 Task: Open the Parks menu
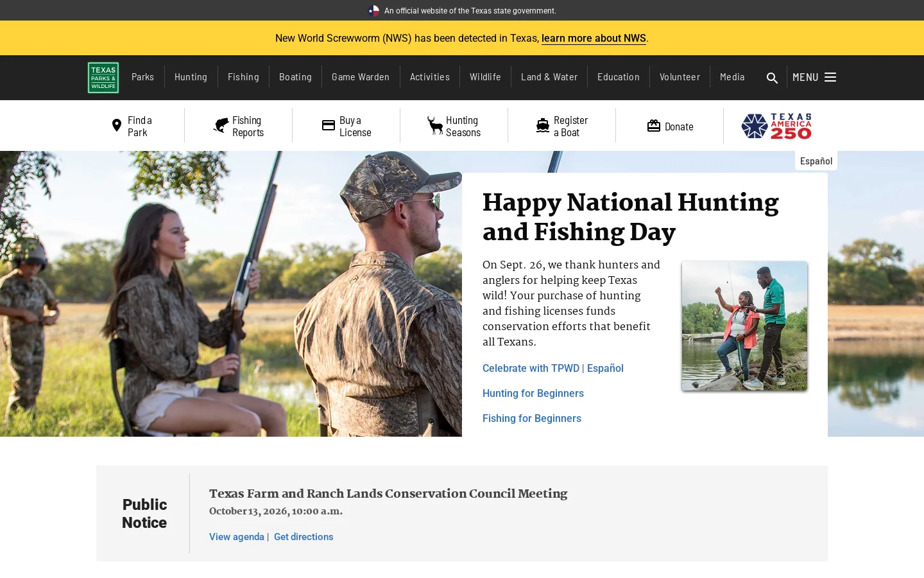pos(142,77)
